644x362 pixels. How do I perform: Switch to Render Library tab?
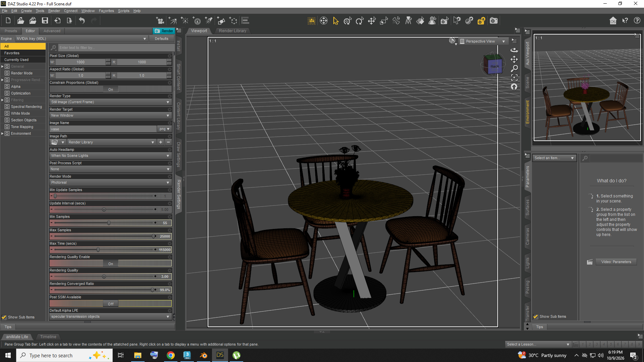point(232,31)
